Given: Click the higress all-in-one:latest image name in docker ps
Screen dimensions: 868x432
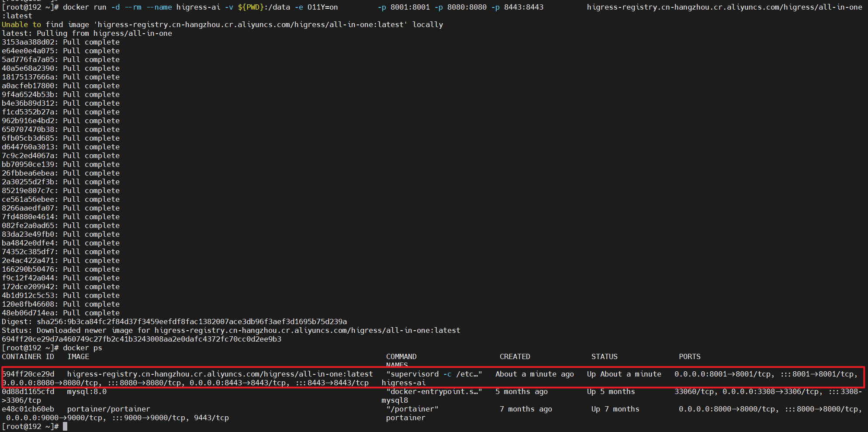Looking at the screenshot, I should click(220, 374).
